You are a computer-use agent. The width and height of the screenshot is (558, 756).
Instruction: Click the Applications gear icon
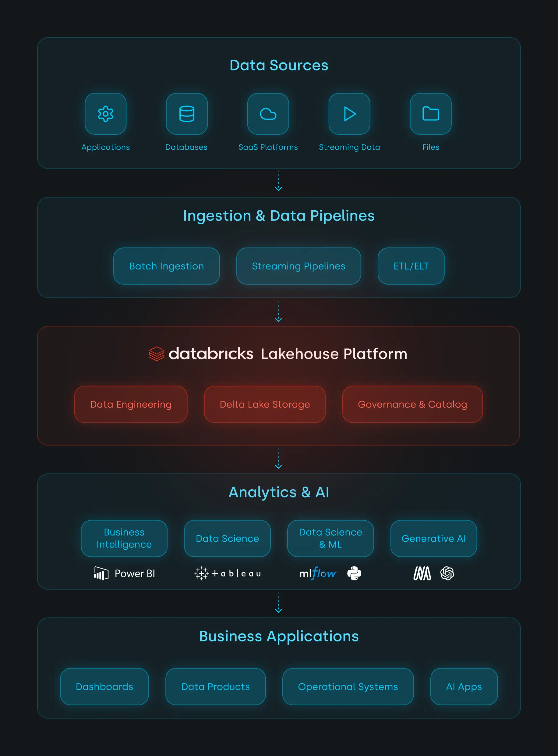(105, 114)
